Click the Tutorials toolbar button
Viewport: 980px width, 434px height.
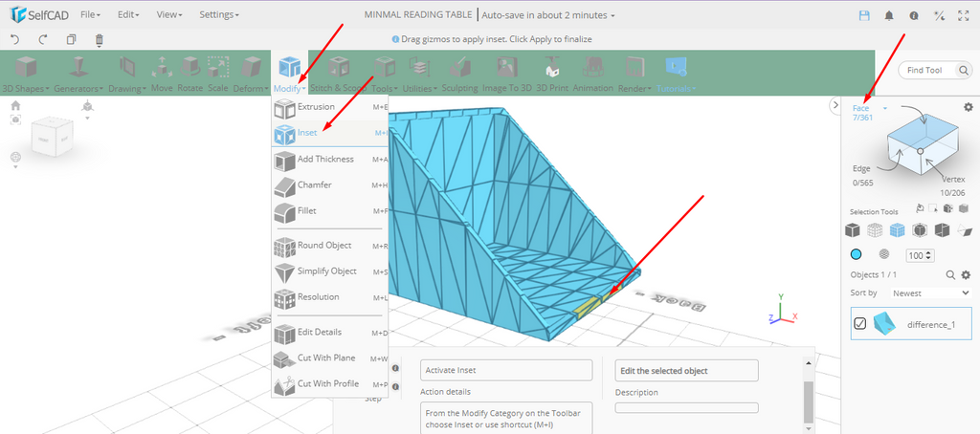[x=676, y=74]
